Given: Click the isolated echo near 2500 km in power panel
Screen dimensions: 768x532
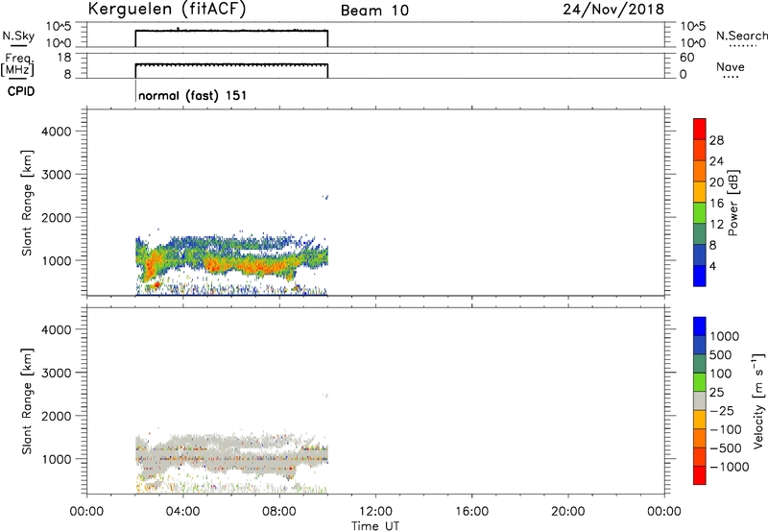Looking at the screenshot, I should click(324, 197).
